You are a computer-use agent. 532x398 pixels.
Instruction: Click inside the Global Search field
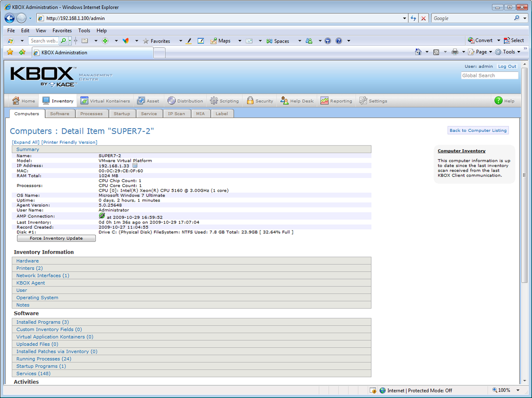489,75
